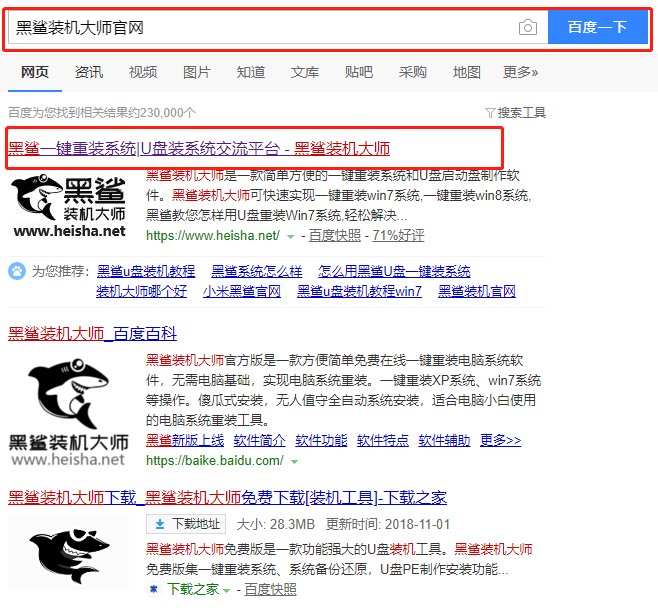The width and height of the screenshot is (658, 611).
Task: Open the 采购 tab
Action: point(413,72)
